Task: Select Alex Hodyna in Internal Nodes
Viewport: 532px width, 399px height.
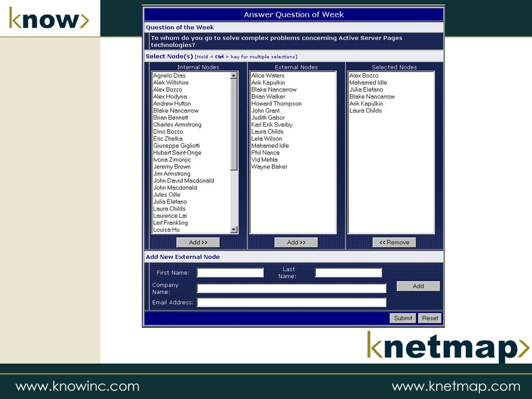Action: tap(170, 96)
